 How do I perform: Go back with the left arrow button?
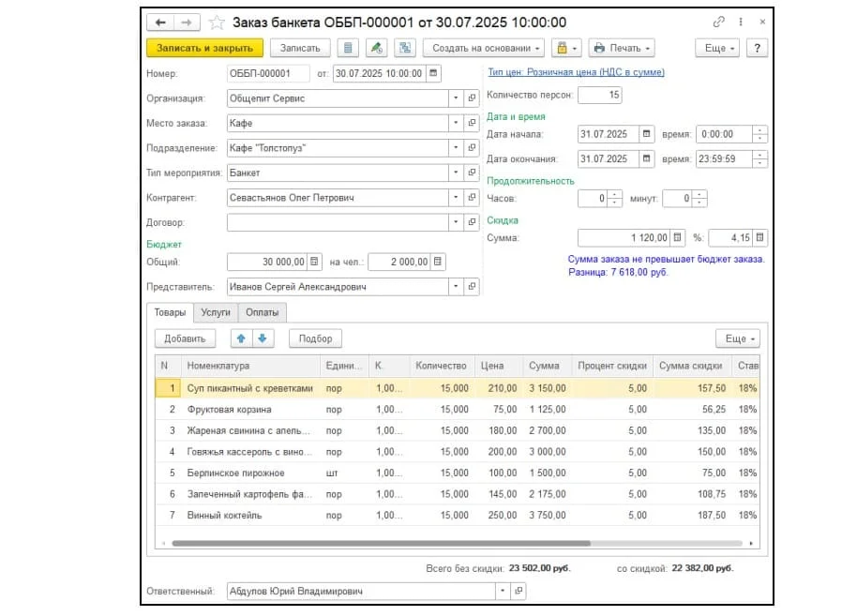160,23
